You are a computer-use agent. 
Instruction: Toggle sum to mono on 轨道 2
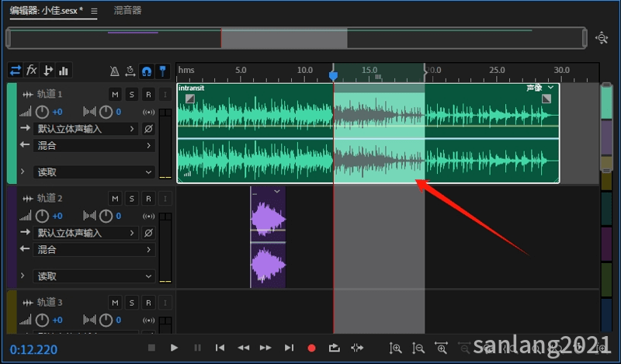[x=148, y=217]
